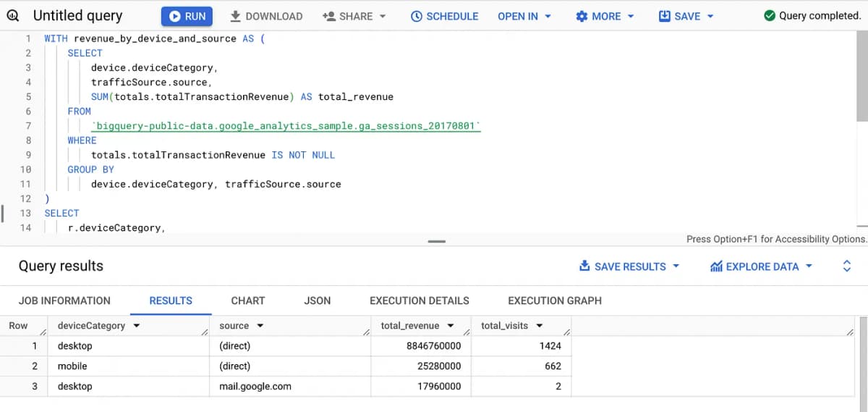Click the (direct) source cell in row 2
The width and height of the screenshot is (868, 412).
[x=291, y=366]
